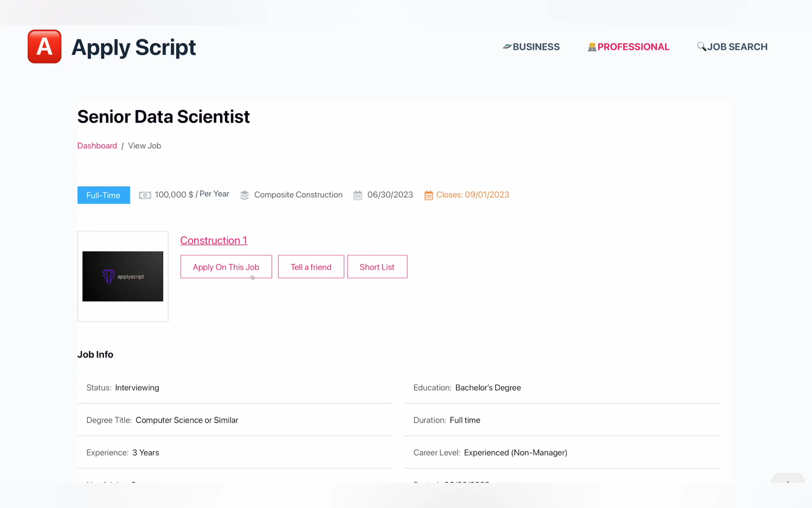Click the Status: Interviewing row
Screen dimensions: 812x508
235,387
